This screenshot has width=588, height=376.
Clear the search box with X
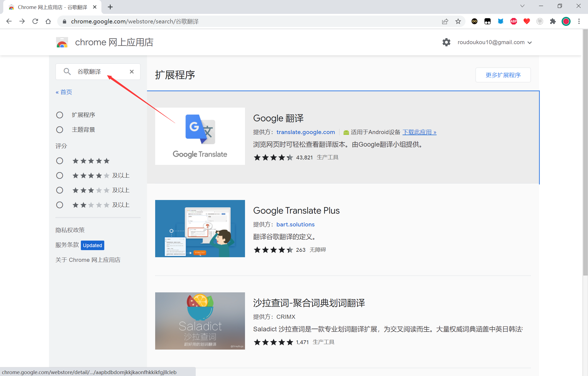coord(132,72)
